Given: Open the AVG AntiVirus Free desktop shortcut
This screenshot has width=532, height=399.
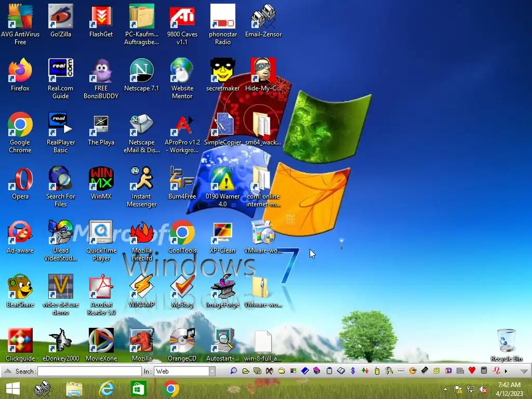Looking at the screenshot, I should point(20,24).
